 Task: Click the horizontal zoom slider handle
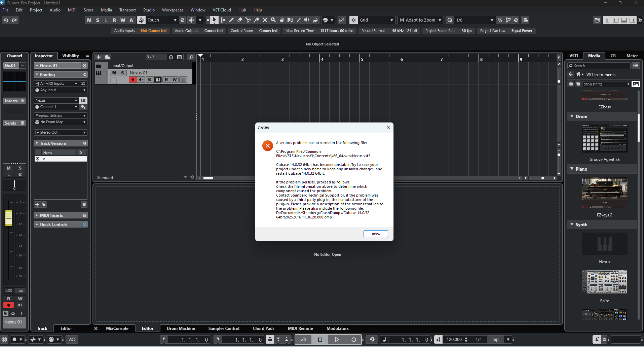pos(542,178)
